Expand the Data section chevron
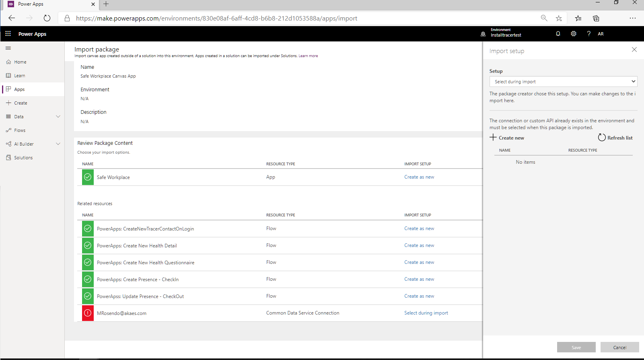 point(58,117)
